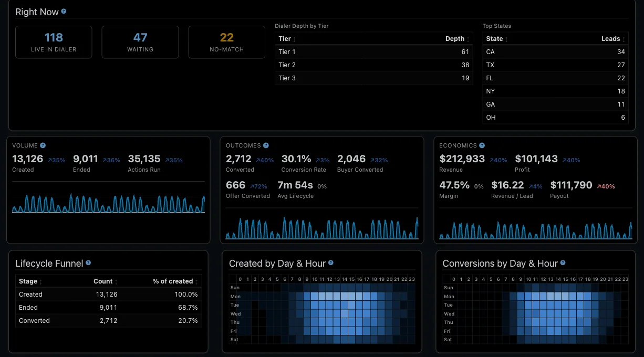Open help icon beside Created by Day & Hour
This screenshot has height=357, width=644.
click(330, 263)
